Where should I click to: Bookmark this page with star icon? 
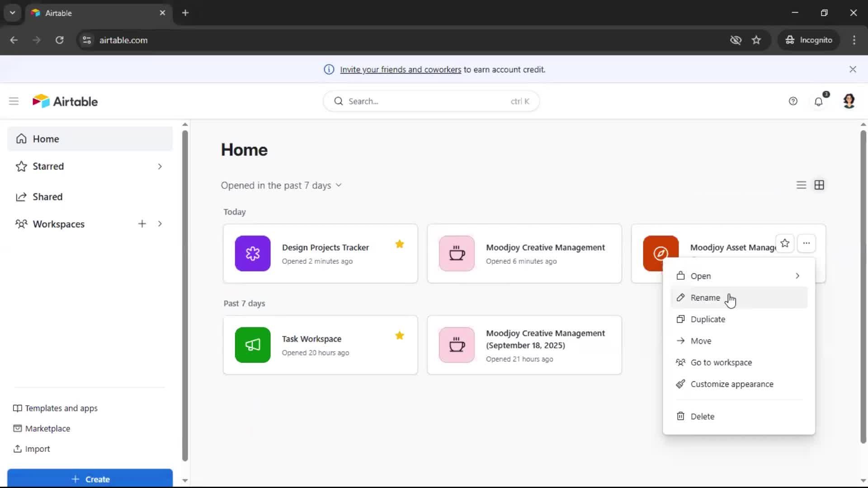(756, 40)
